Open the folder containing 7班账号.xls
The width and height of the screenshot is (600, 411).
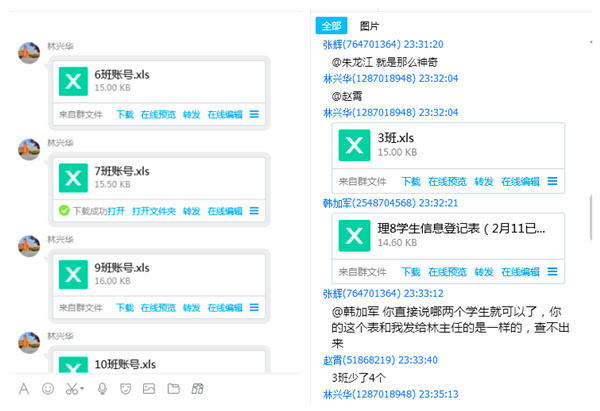coord(154,211)
